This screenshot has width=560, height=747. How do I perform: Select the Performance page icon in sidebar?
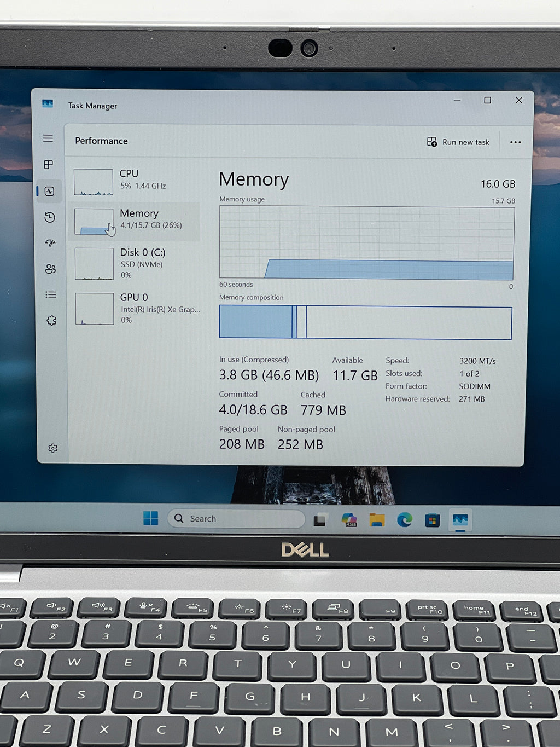(50, 191)
